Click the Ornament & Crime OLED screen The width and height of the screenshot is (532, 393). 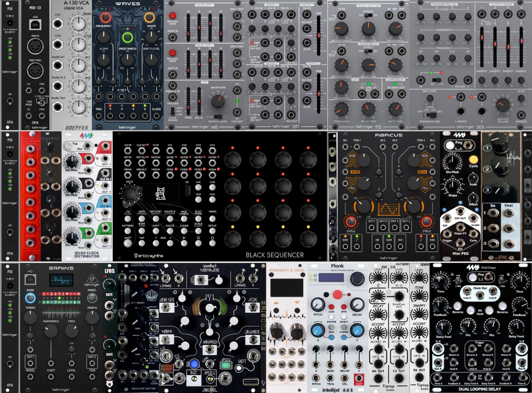coord(287,288)
